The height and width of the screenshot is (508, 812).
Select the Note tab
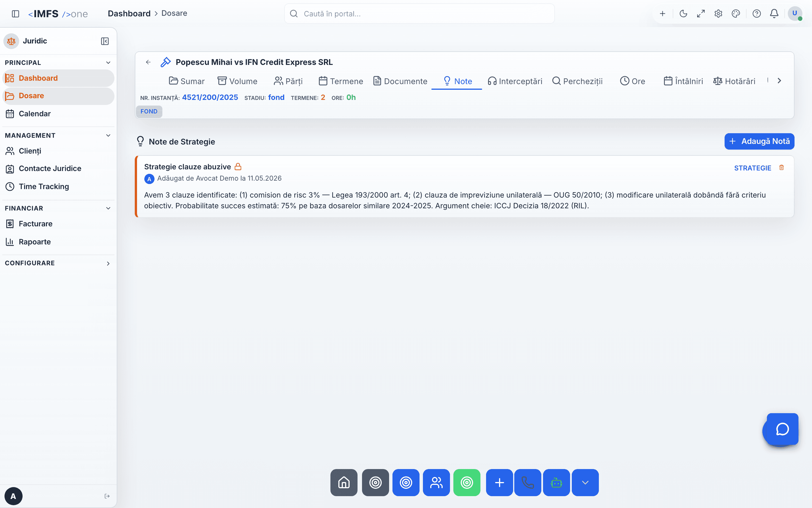point(457,81)
